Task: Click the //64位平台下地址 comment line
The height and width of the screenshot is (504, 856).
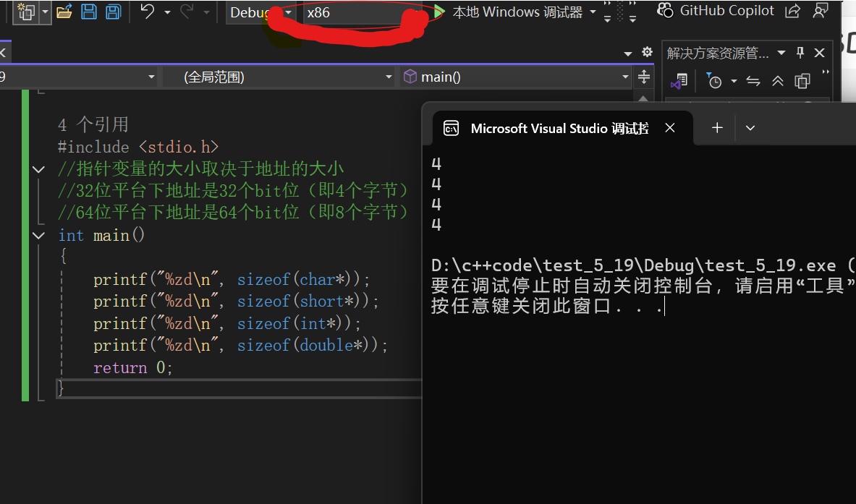Action: click(x=233, y=212)
